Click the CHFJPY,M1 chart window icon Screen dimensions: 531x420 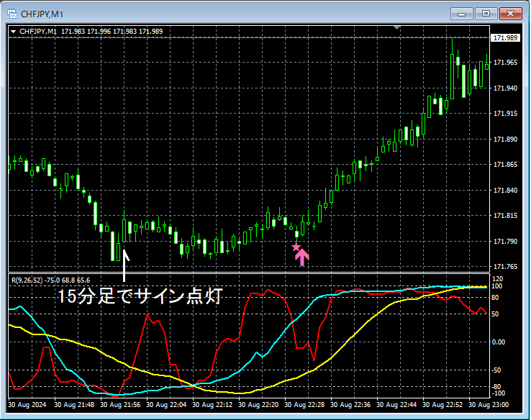12,14
